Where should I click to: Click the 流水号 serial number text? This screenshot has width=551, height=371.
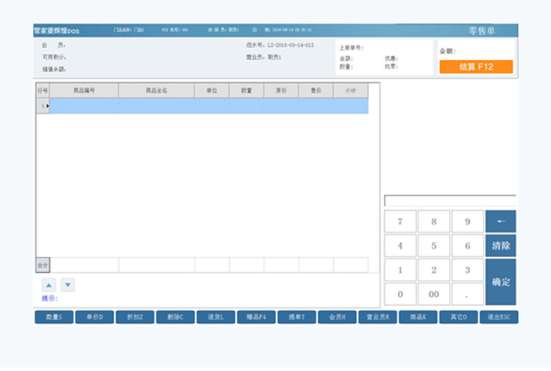pyautogui.click(x=280, y=45)
